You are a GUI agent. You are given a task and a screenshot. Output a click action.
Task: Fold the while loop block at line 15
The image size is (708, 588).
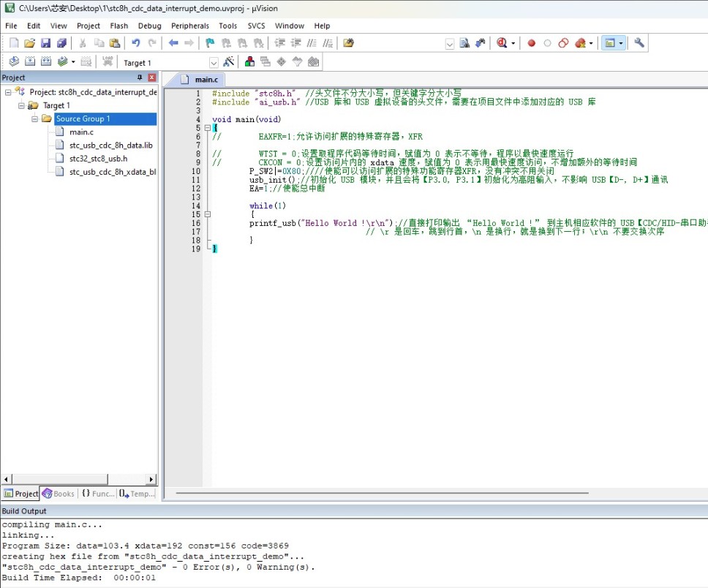[x=208, y=214]
